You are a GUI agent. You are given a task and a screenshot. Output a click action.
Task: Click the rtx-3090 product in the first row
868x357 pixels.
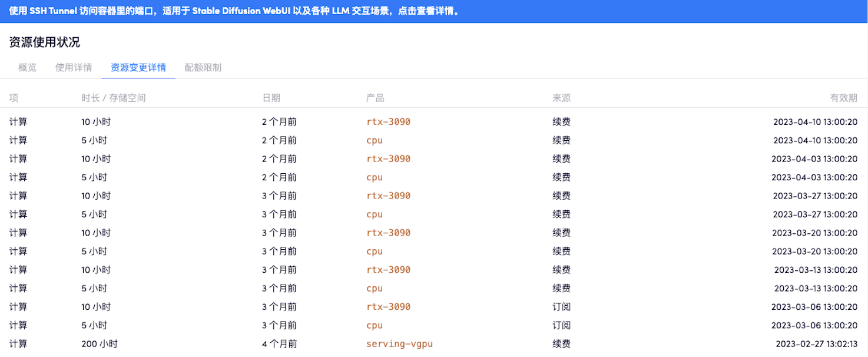point(388,121)
